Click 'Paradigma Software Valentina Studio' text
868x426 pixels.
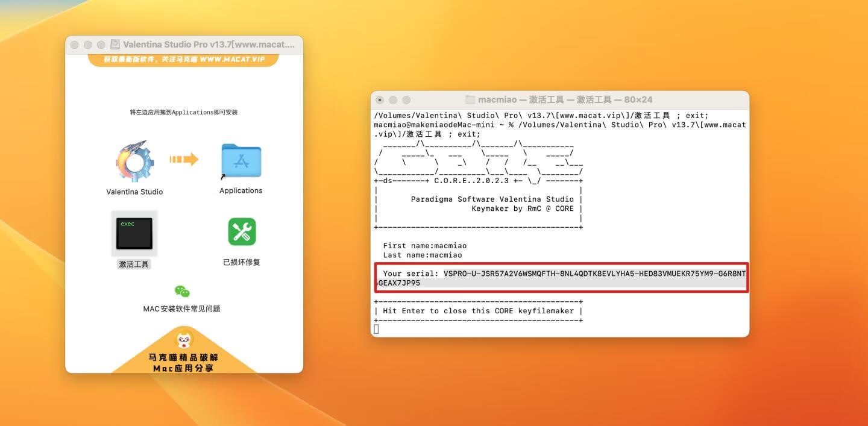(x=492, y=199)
